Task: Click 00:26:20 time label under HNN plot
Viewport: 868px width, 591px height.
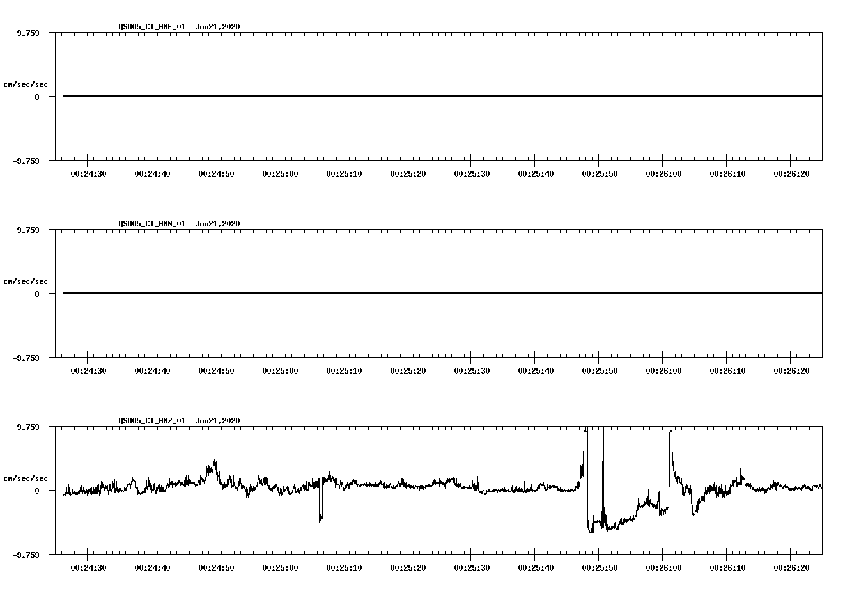Action: point(791,371)
